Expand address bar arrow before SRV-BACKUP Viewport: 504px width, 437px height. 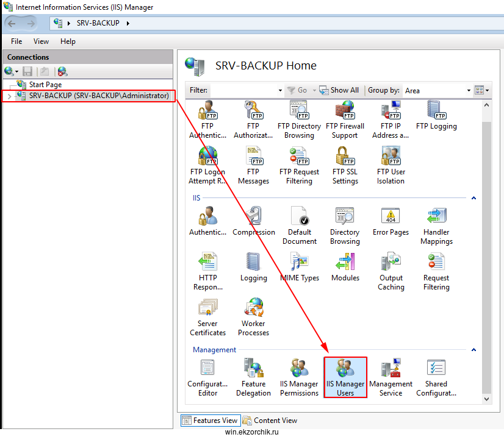(x=69, y=23)
